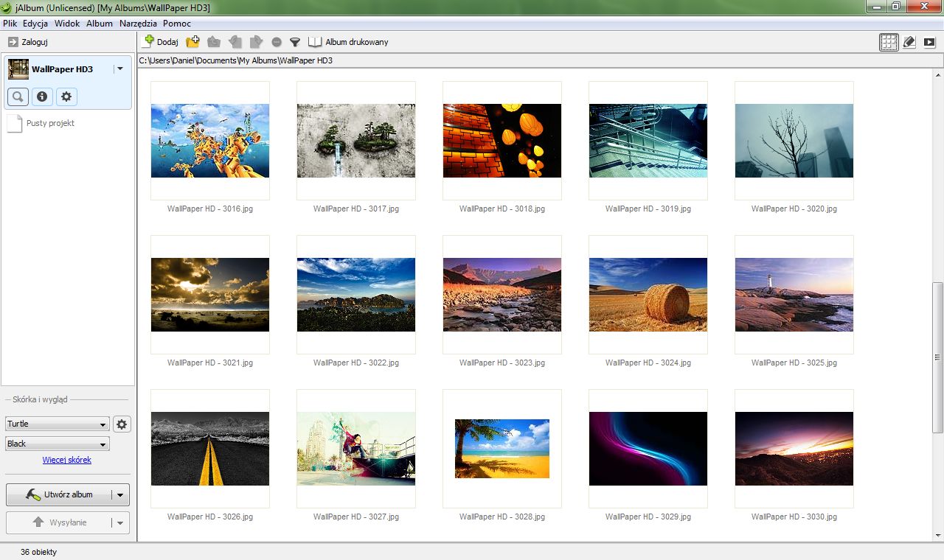Expand the WallPaper HD3 project dropdown arrow

[119, 69]
